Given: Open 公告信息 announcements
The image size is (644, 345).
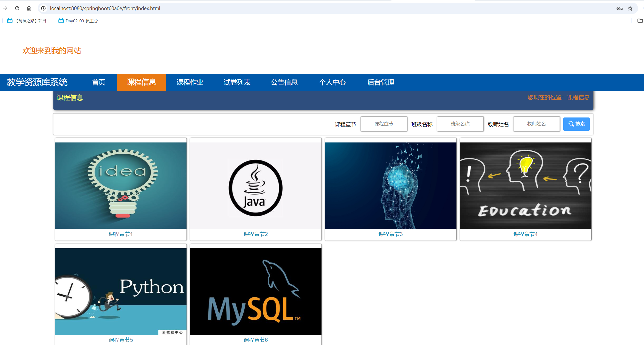Looking at the screenshot, I should click(284, 82).
